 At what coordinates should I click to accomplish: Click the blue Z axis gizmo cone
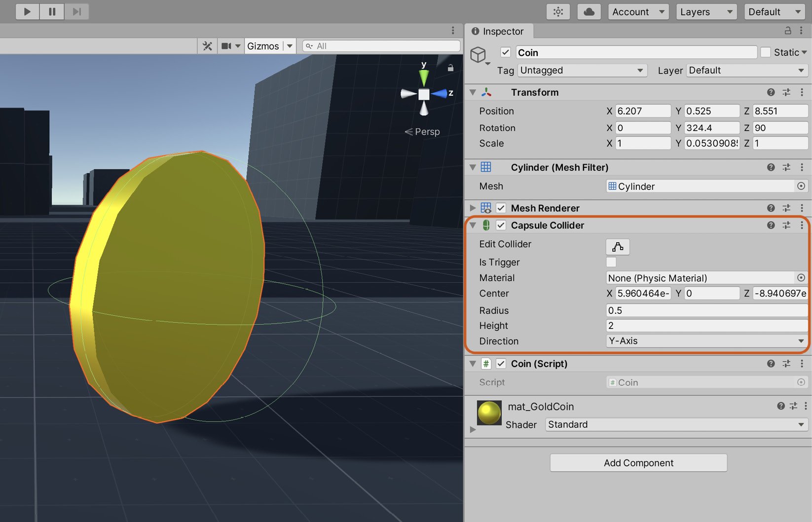tap(439, 94)
